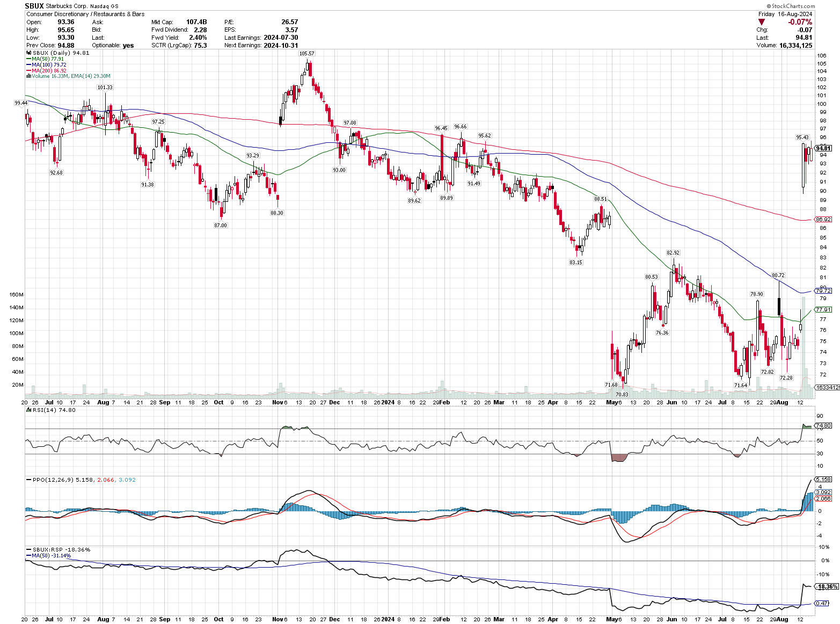Click the Friday 16-Aug-2024 date label

click(x=785, y=14)
